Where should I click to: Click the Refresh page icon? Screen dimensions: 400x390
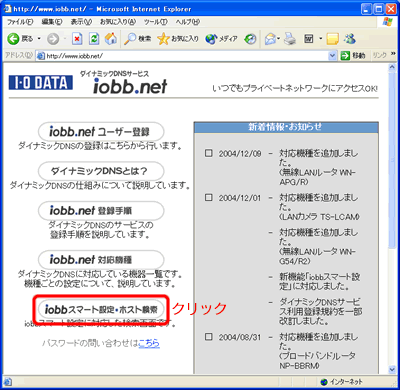coord(94,39)
